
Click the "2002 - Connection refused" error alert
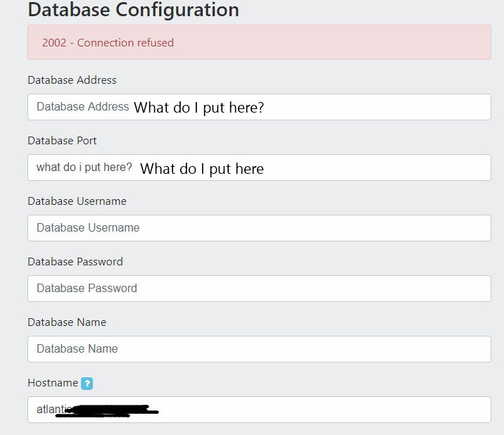coord(259,43)
